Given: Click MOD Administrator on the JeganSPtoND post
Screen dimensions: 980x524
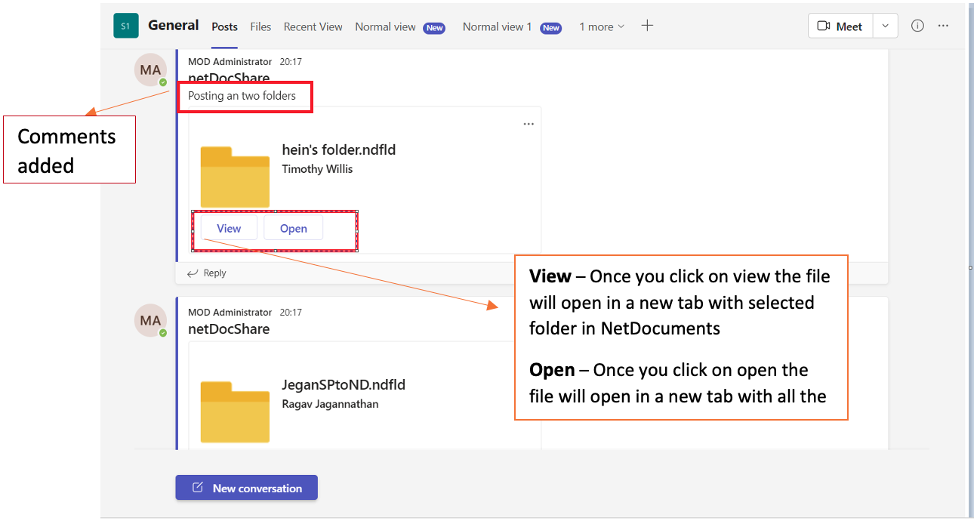Looking at the screenshot, I should click(x=230, y=312).
